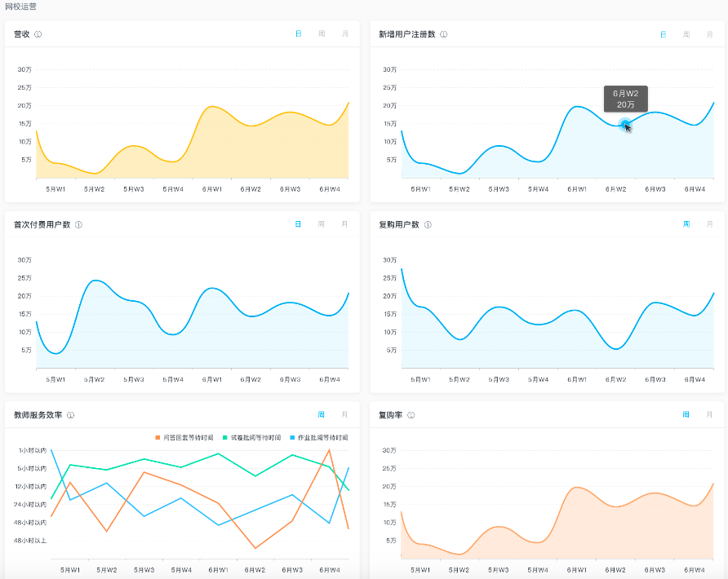
Task: Select 周 tab in 复购率 chart
Action: point(686,415)
